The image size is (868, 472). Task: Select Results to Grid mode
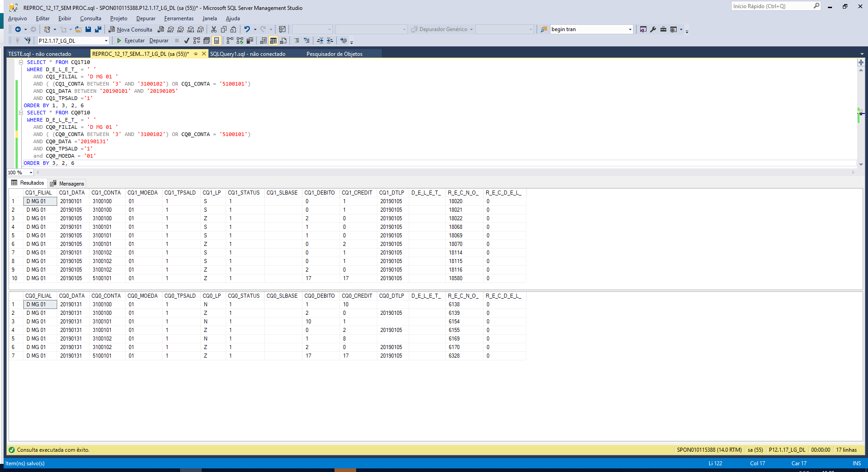273,41
